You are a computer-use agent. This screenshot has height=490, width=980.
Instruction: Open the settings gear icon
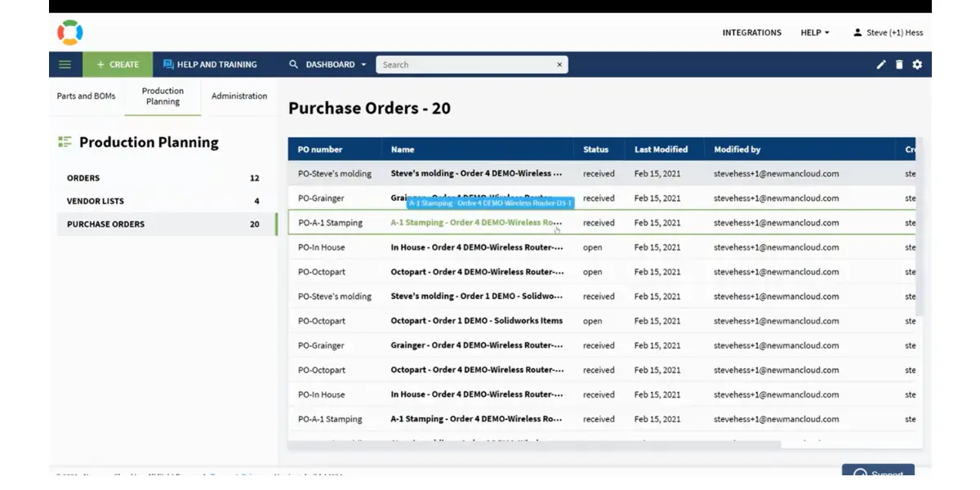pyautogui.click(x=917, y=65)
